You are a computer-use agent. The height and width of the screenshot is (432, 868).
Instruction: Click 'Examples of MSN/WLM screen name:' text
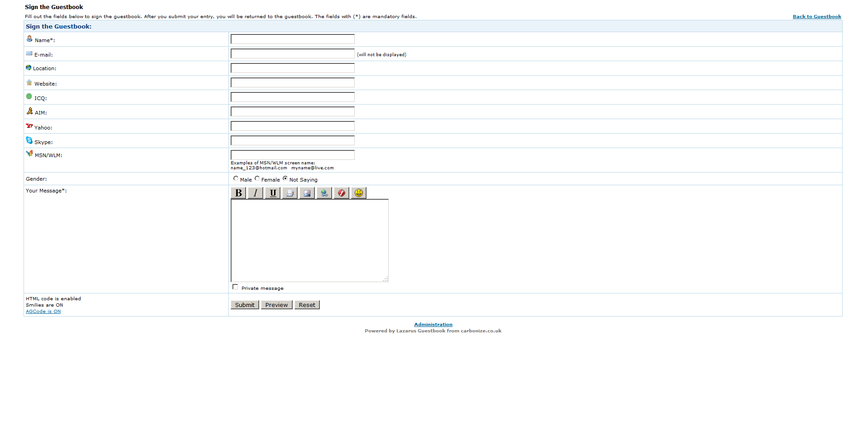pyautogui.click(x=273, y=163)
